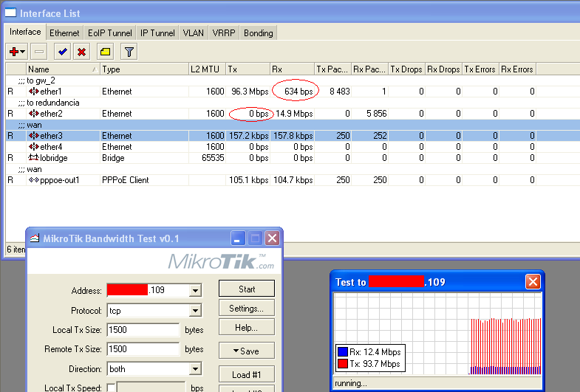
Task: Select the ether1 row name
Action: click(x=51, y=92)
